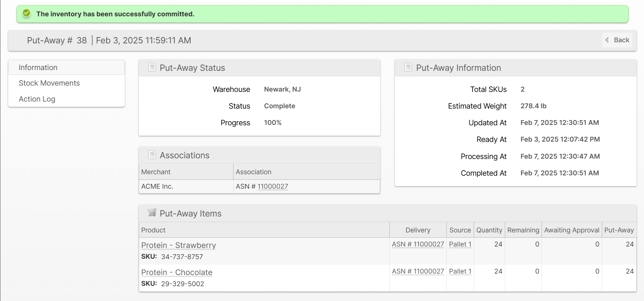Open Pallet 1 source for Protein - Chocolate
Viewport: 644px width, 301px height.
[460, 271]
